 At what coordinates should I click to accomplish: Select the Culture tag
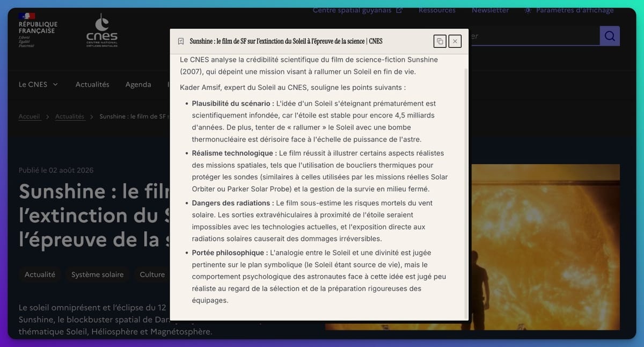point(152,274)
